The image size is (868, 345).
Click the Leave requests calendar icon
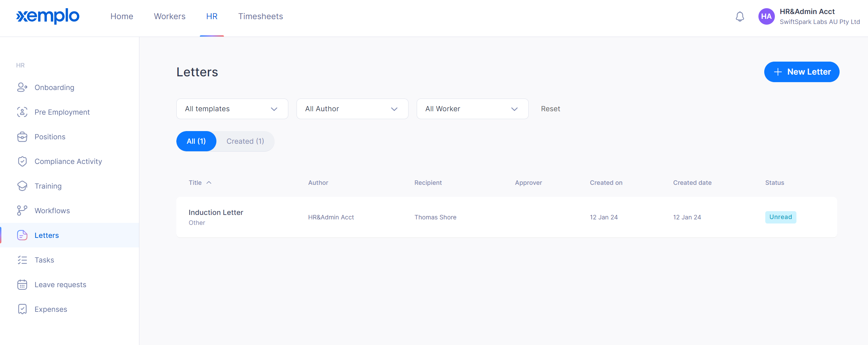(22, 284)
